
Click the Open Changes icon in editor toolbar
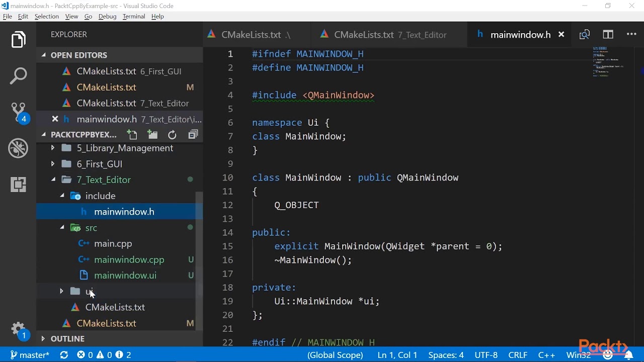(x=584, y=35)
